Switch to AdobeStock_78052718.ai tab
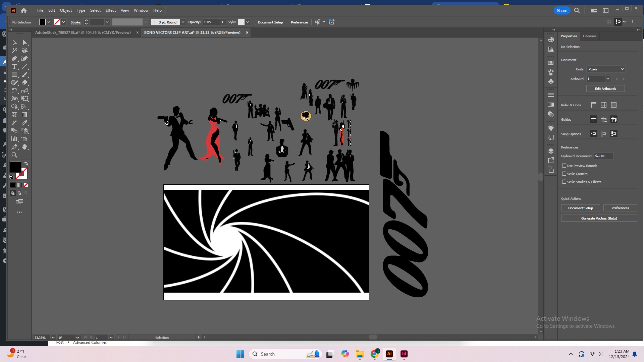The height and width of the screenshot is (362, 644). (83, 33)
